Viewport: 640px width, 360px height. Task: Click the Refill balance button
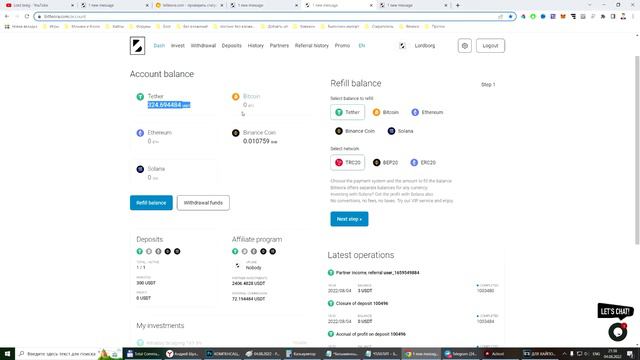click(151, 203)
